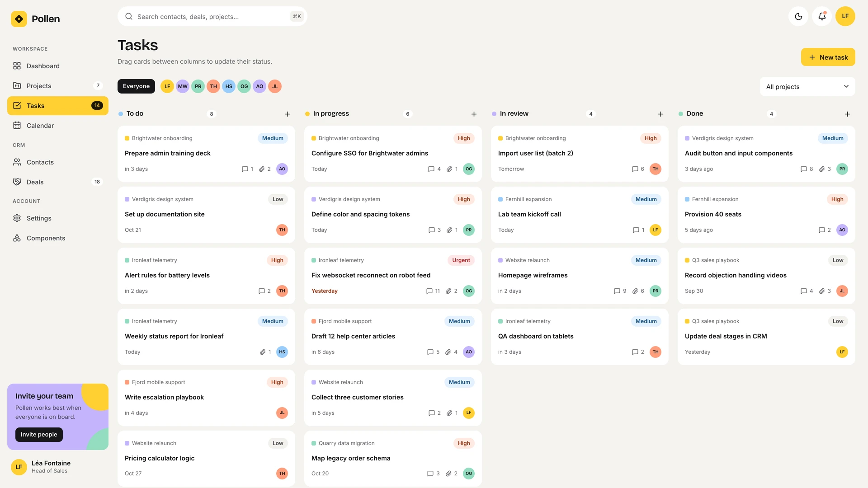Click the Urgent priority badge on websocket card
Image resolution: width=868 pixels, height=488 pixels.
click(461, 260)
